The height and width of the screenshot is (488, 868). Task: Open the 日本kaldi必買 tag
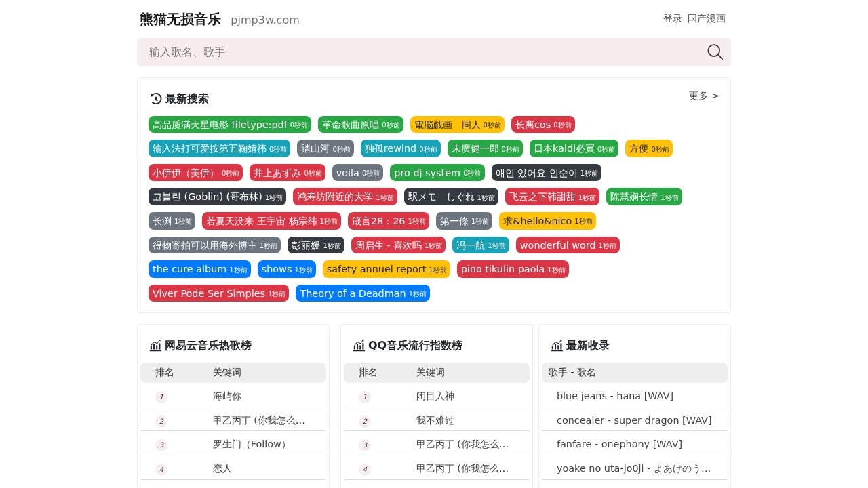(x=574, y=148)
